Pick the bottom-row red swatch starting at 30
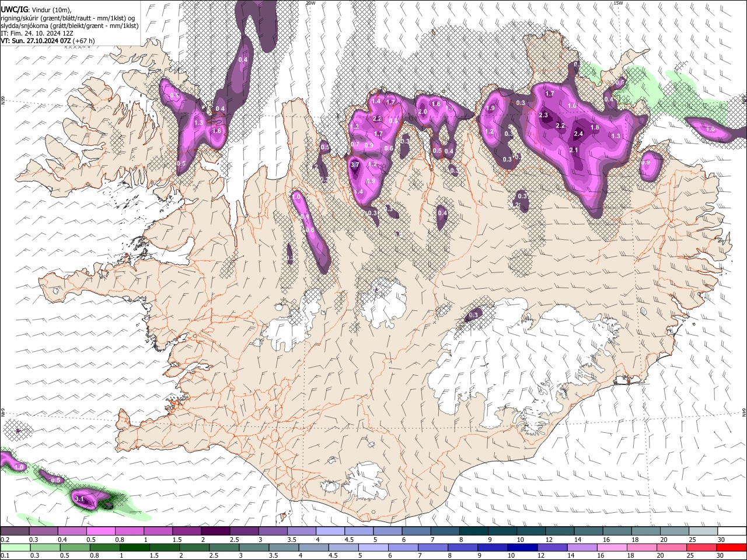The image size is (747, 560). [x=731, y=548]
